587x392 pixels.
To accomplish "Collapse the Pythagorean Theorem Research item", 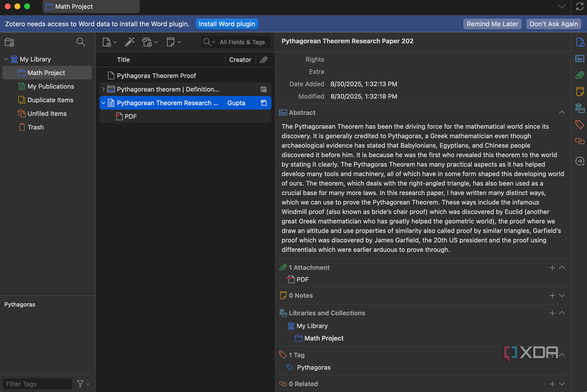I will [x=103, y=103].
